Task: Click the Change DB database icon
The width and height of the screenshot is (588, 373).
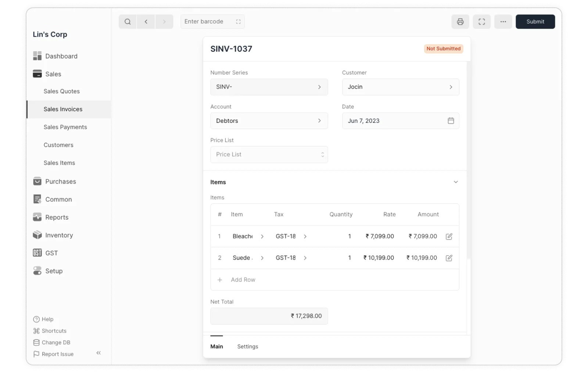Action: (x=36, y=342)
